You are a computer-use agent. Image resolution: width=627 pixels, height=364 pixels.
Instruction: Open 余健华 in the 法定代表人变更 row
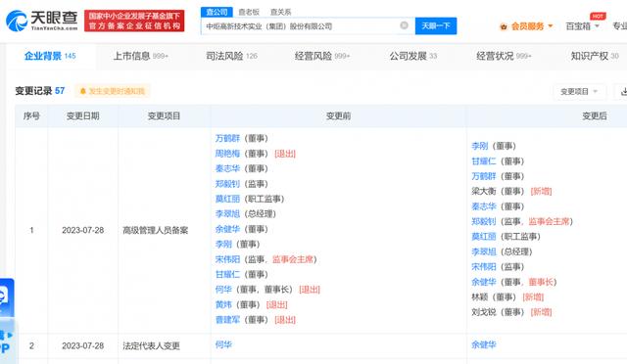(484, 344)
